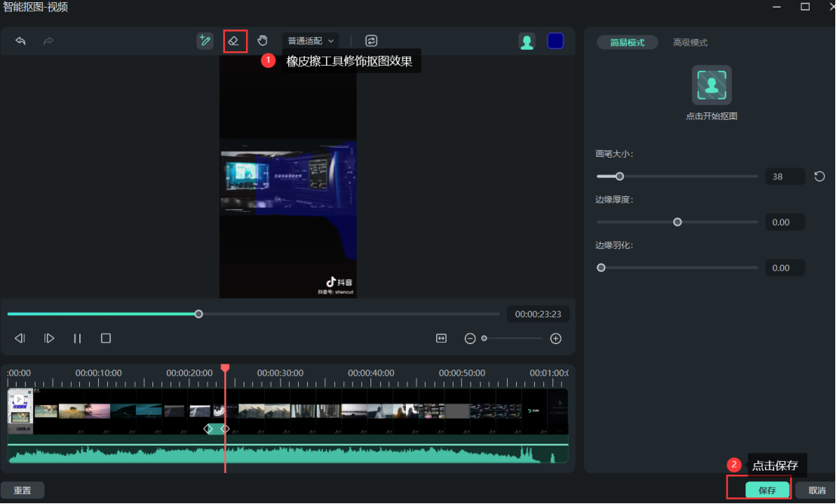Viewport: 836px width, 504px height.
Task: Step to the previous frame
Action: pos(20,339)
